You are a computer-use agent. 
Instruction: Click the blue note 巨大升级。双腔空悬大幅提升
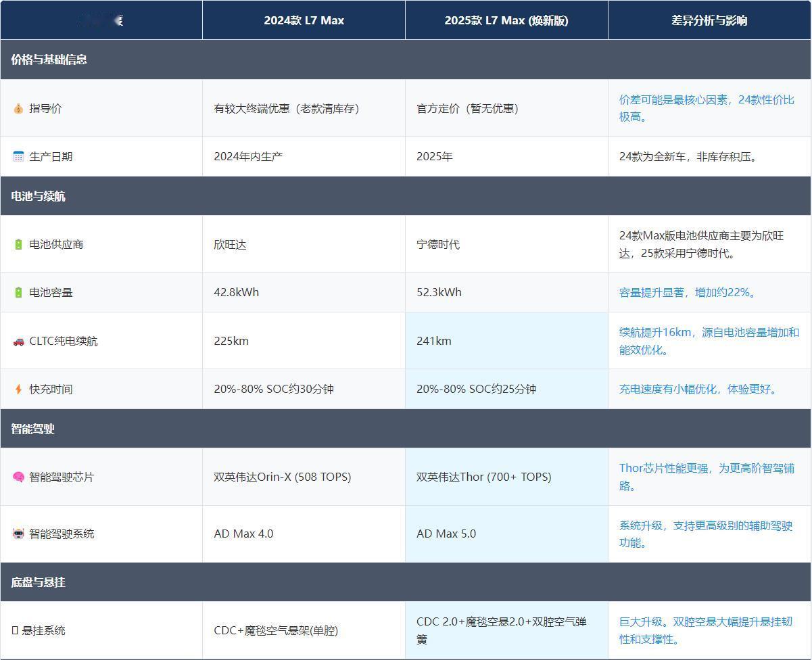[706, 630]
